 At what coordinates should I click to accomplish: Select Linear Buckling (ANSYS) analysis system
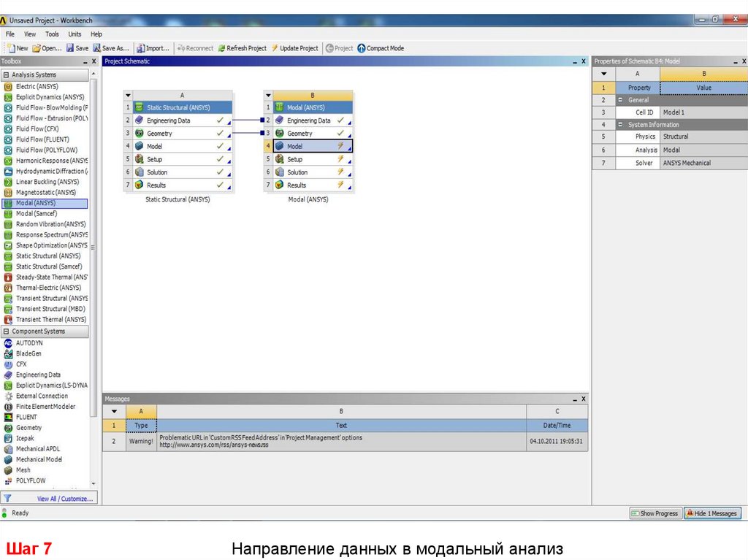coord(47,182)
